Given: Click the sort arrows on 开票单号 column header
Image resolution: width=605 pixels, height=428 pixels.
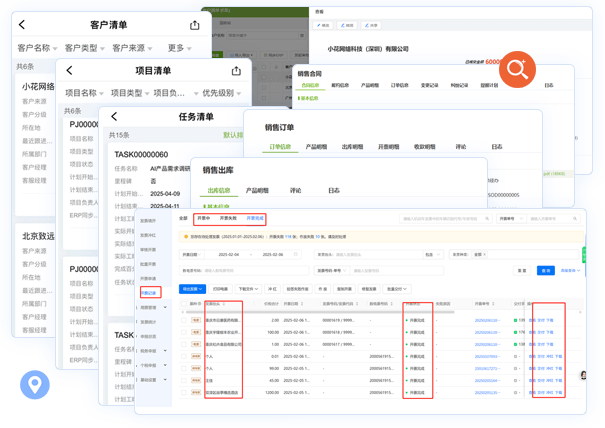Looking at the screenshot, I should coord(493,304).
